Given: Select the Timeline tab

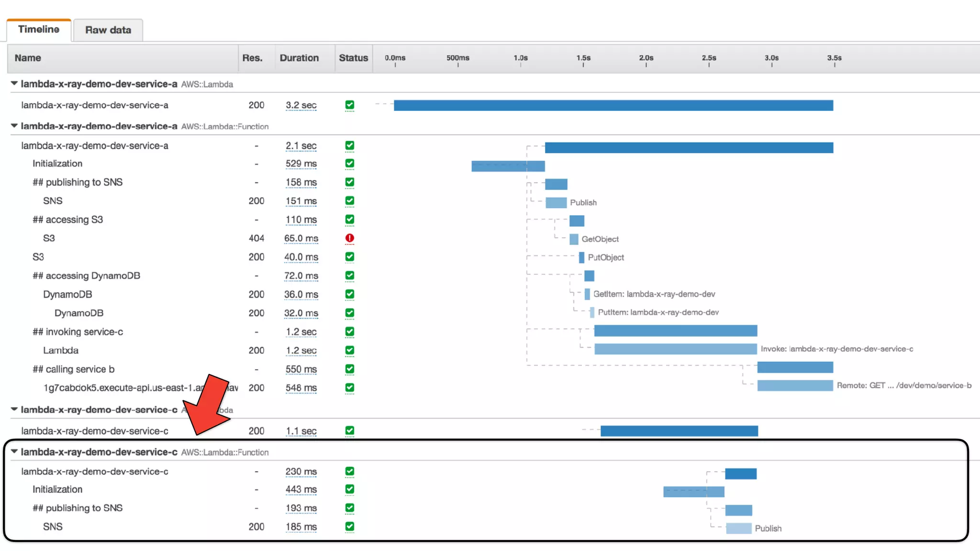Looking at the screenshot, I should point(39,29).
